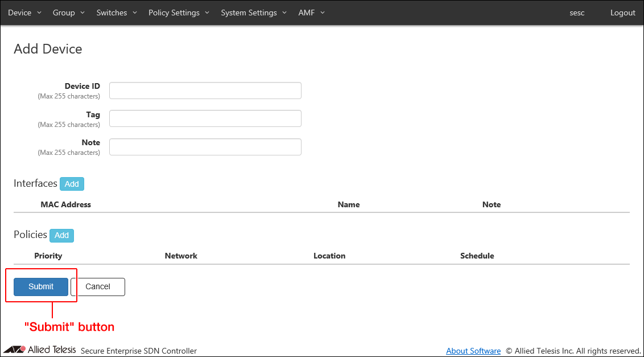
Task: Select the Note input box in the form
Action: pos(205,147)
